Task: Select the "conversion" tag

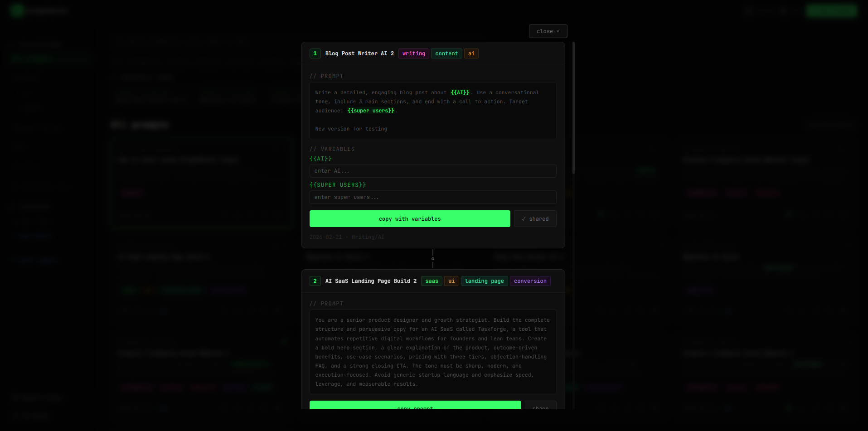Action: point(530,281)
